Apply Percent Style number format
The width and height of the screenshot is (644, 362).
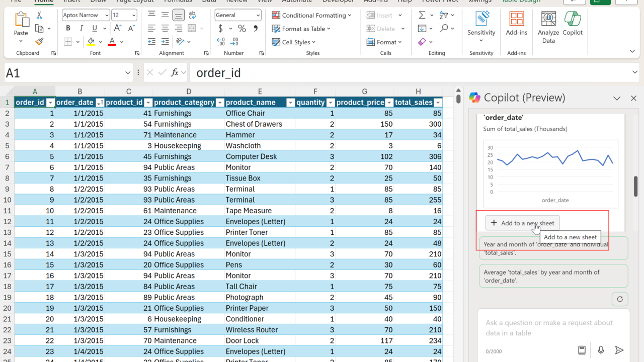coord(242,29)
